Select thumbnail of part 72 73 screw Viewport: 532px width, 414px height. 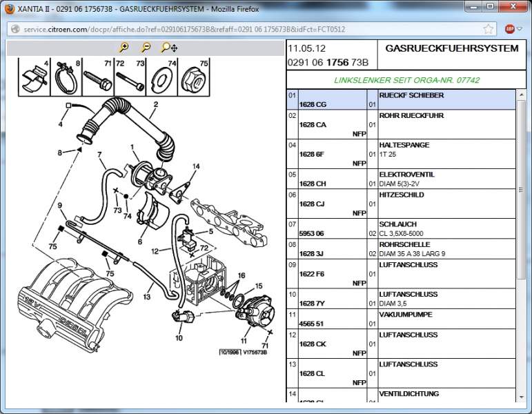pyautogui.click(x=130, y=77)
